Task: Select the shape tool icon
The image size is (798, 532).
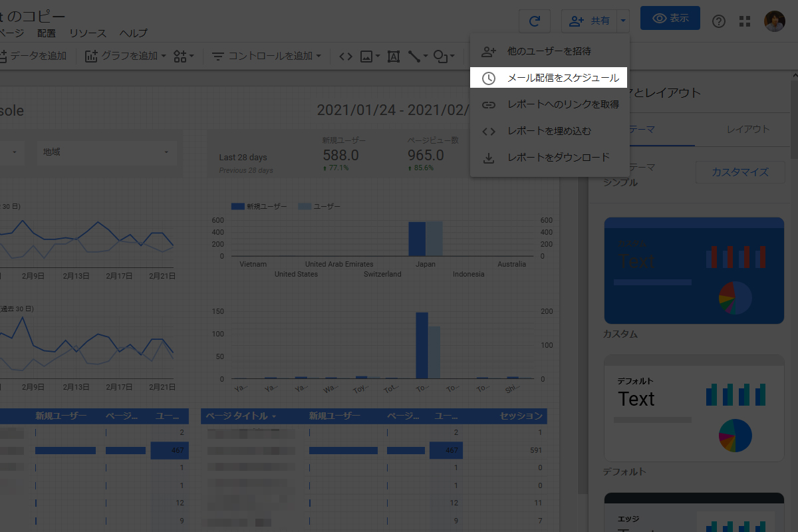Action: pyautogui.click(x=444, y=57)
